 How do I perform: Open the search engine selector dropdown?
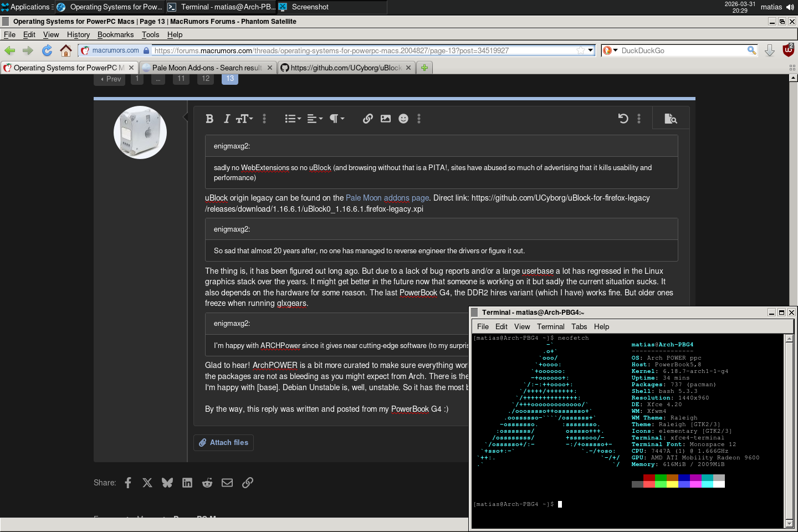[610, 50]
